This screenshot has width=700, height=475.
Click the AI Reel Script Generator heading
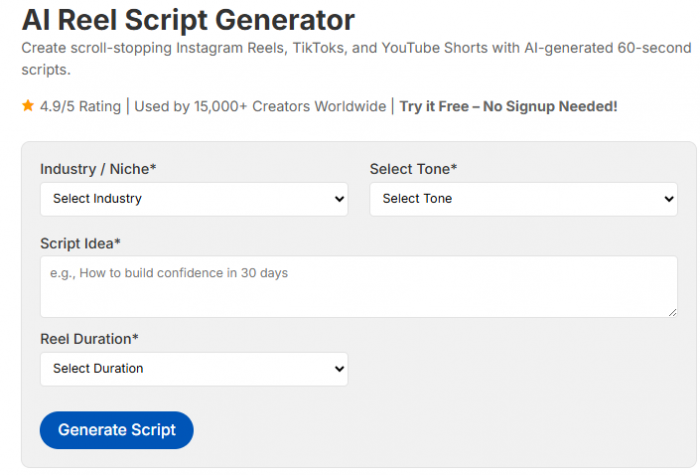point(188,20)
